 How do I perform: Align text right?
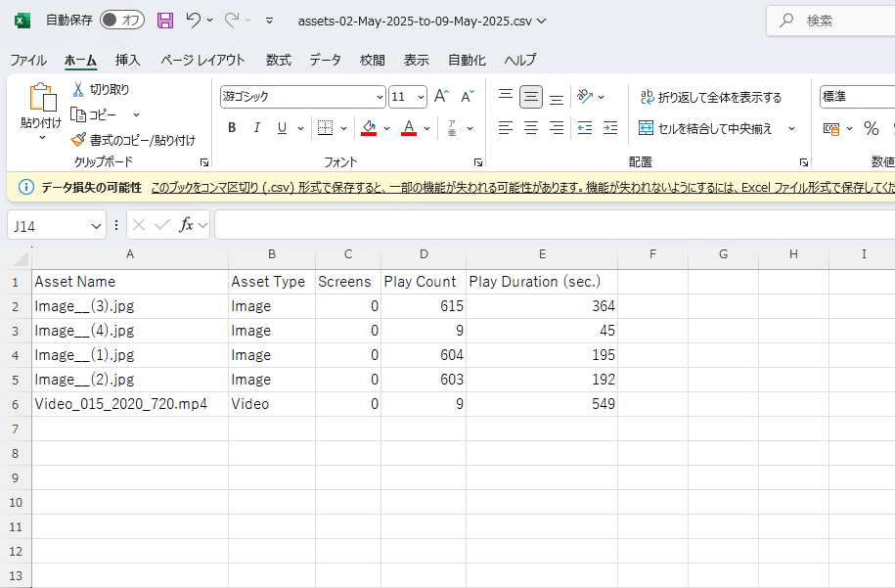(x=557, y=128)
